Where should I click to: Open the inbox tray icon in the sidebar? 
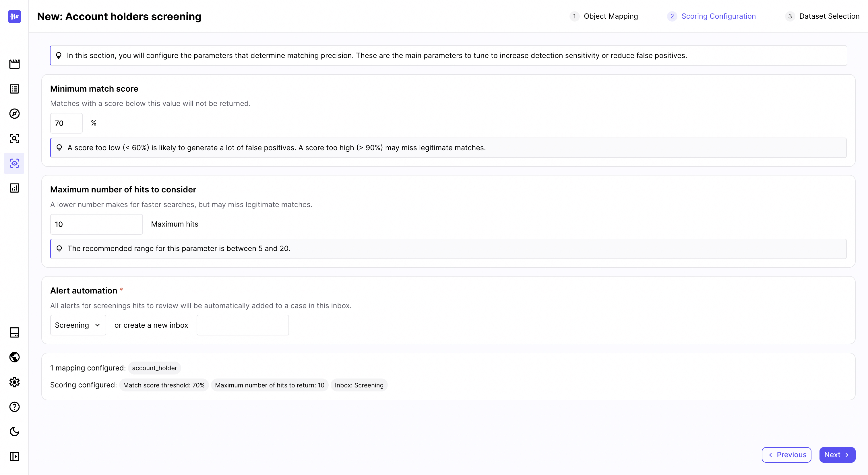coord(14,332)
